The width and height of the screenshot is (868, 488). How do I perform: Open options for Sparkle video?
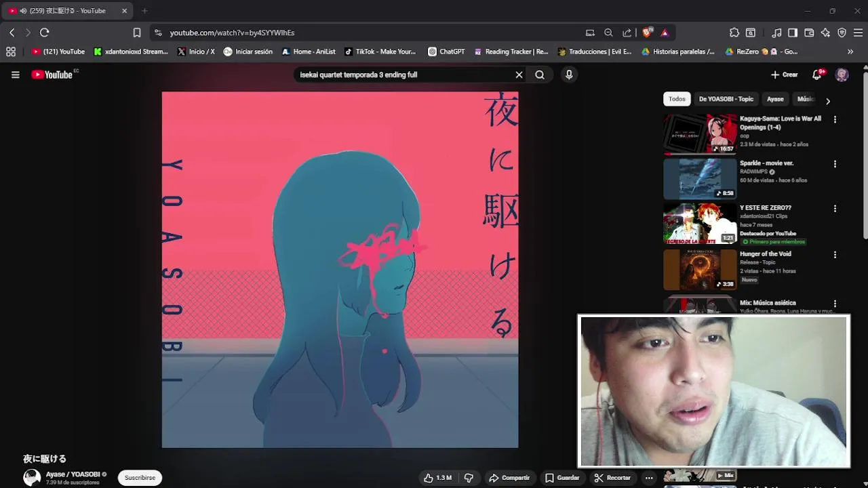click(835, 164)
